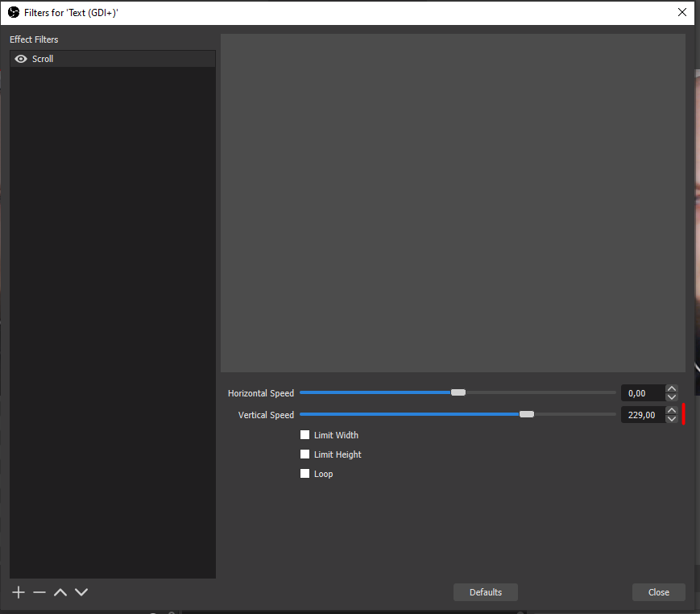
Task: Add a new effect filter with the plus icon
Action: [18, 591]
